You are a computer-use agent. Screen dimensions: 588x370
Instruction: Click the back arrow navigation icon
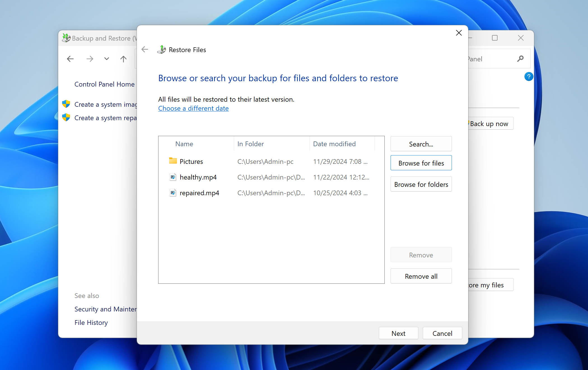(x=145, y=50)
